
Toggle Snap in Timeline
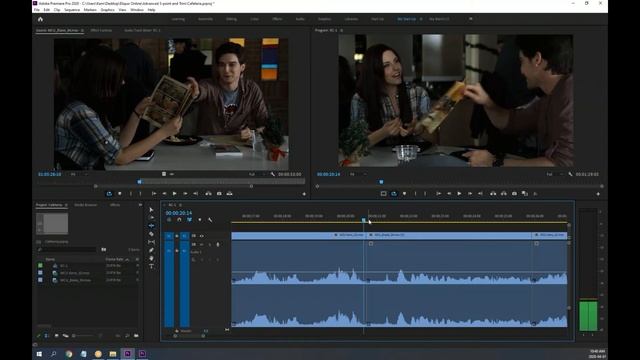[179, 220]
